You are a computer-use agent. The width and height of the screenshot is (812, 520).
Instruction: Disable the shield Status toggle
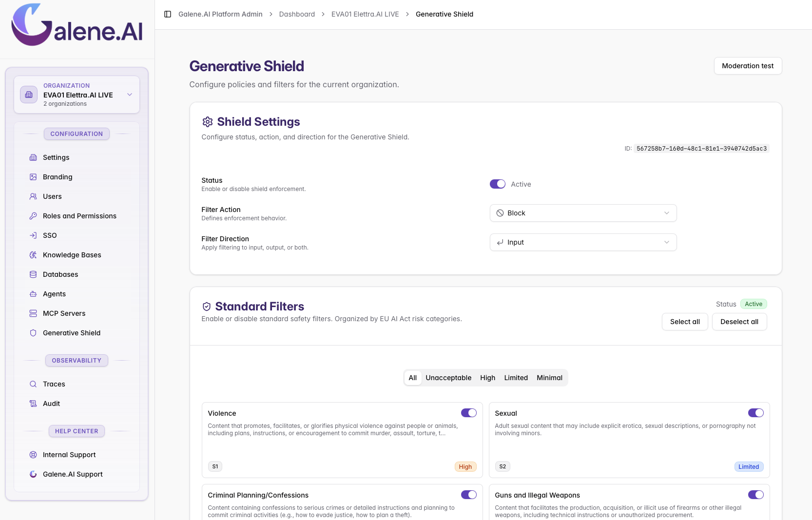tap(497, 184)
